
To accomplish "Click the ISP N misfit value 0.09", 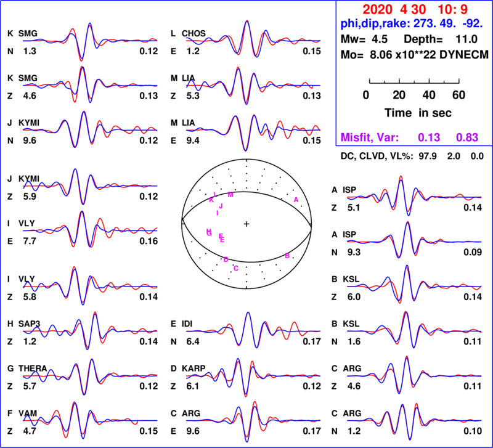I will pyautogui.click(x=473, y=252).
